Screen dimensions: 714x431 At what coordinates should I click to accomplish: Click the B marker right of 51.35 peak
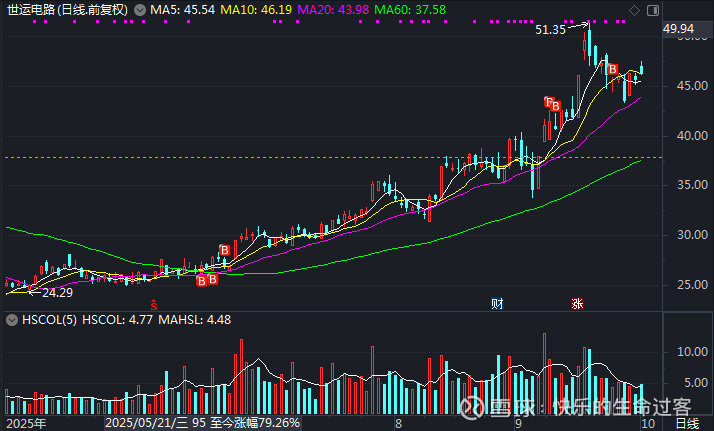[613, 69]
